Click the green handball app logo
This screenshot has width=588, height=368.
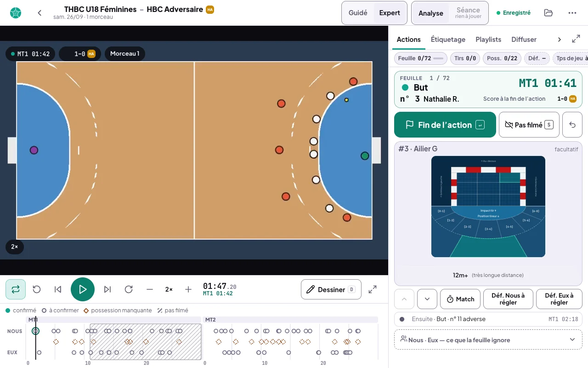tap(16, 13)
